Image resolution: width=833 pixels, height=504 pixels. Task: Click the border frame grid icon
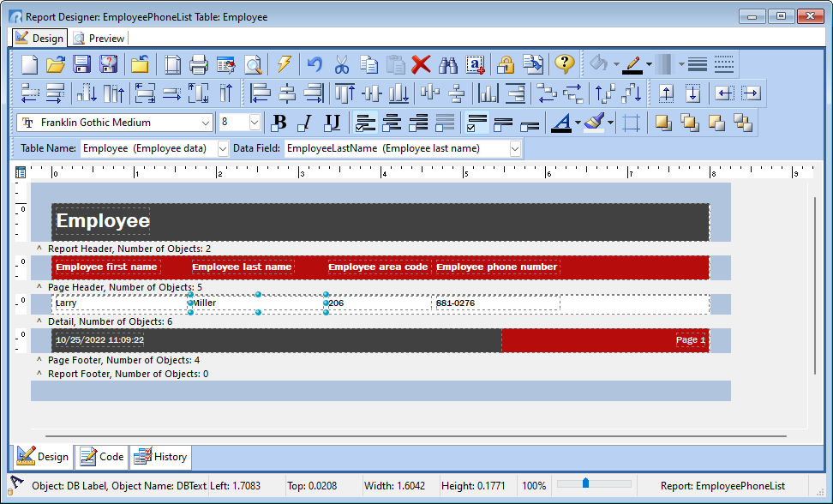[x=631, y=123]
